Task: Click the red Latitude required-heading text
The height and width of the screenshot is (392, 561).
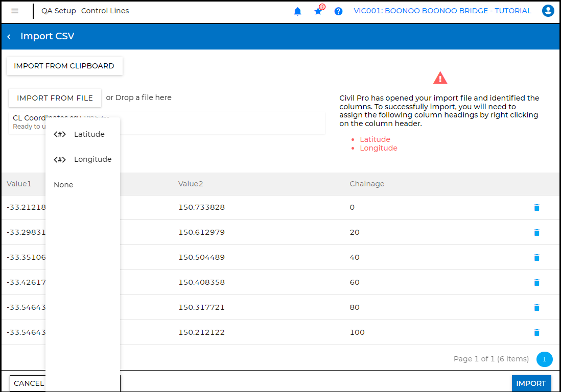Action: (x=375, y=139)
